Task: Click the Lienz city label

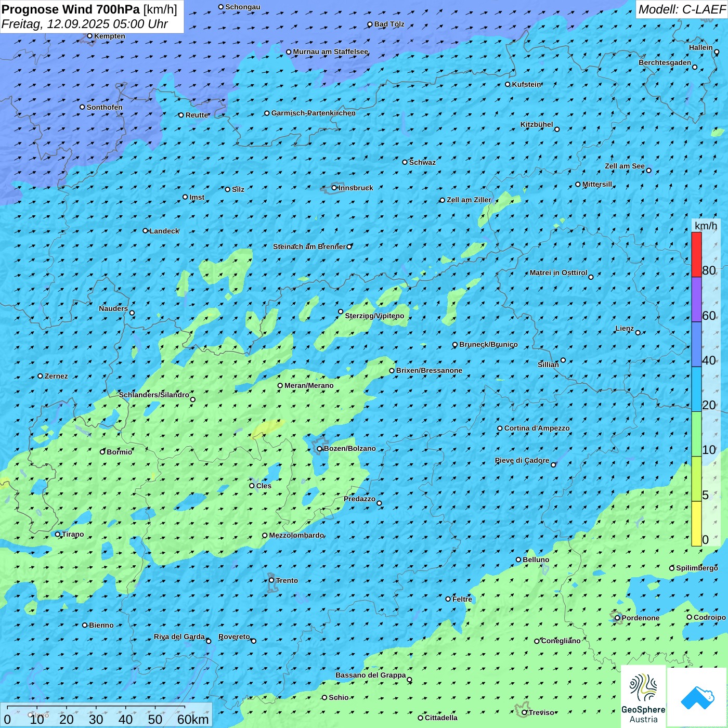Action: [625, 328]
